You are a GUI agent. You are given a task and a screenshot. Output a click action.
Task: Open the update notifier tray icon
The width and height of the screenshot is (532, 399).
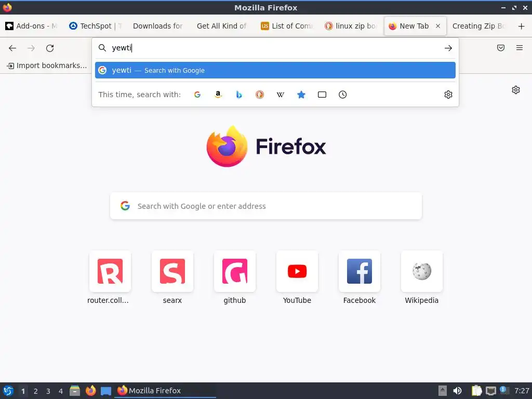coord(504,390)
